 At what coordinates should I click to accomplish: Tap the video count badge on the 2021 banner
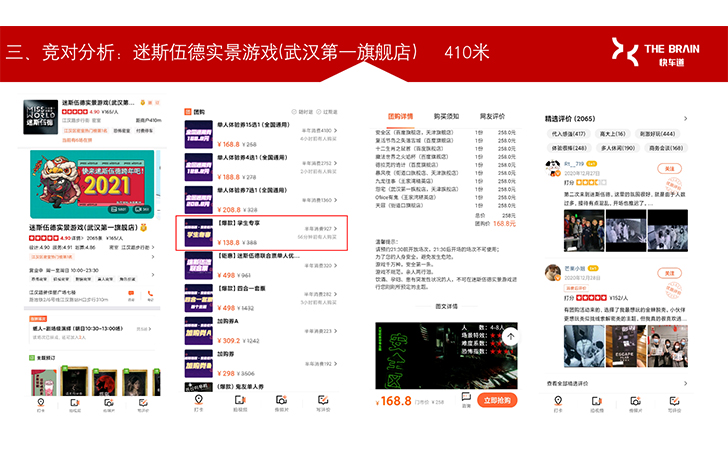coord(142,209)
